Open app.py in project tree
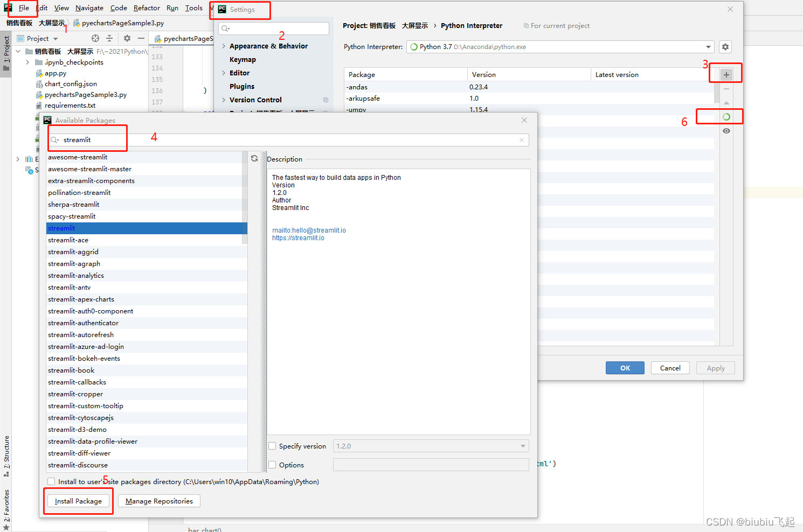Viewport: 803px width, 532px height. [x=56, y=73]
